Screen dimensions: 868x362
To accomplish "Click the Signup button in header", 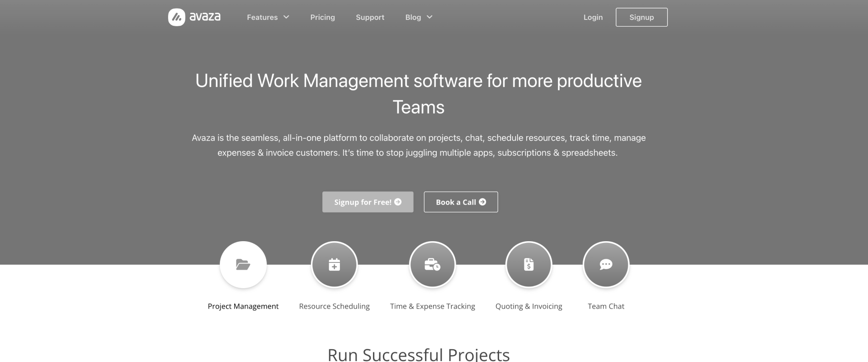I will [x=642, y=17].
